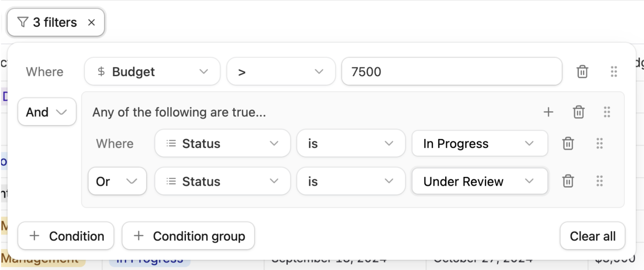Open the Under Review value dropdown

click(x=479, y=181)
